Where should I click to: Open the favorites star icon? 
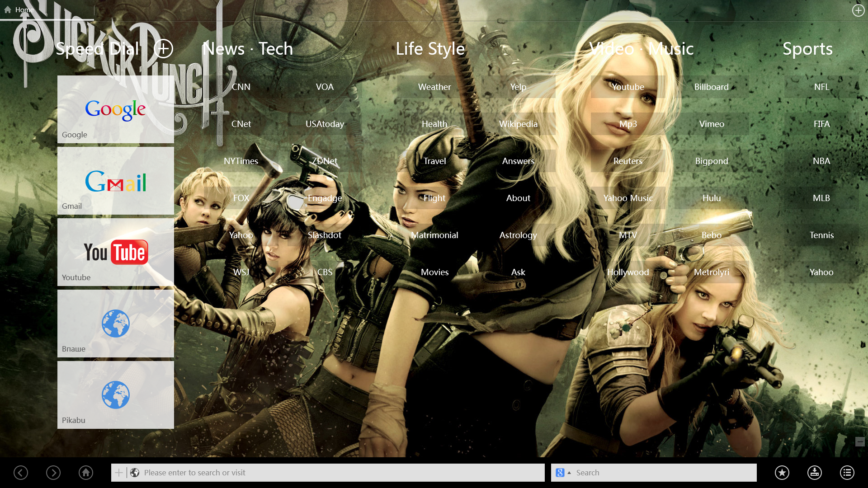coord(782,473)
